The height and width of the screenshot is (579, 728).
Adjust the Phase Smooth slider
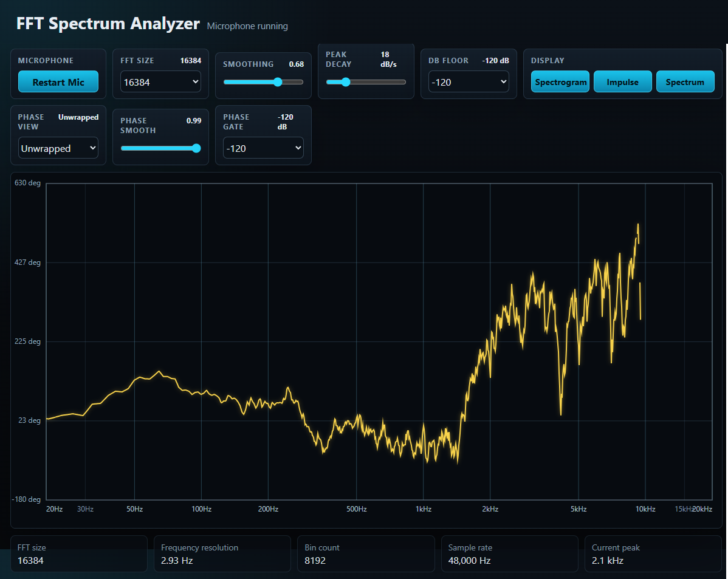160,148
